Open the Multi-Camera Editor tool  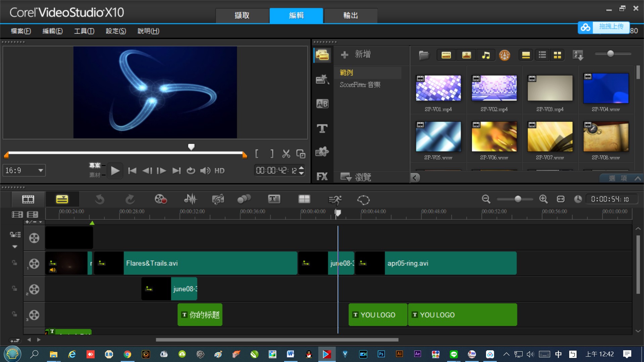pos(304,199)
